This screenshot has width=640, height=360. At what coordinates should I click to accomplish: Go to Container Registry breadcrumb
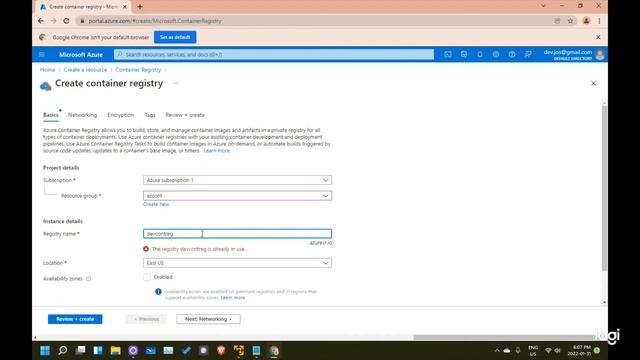[138, 70]
